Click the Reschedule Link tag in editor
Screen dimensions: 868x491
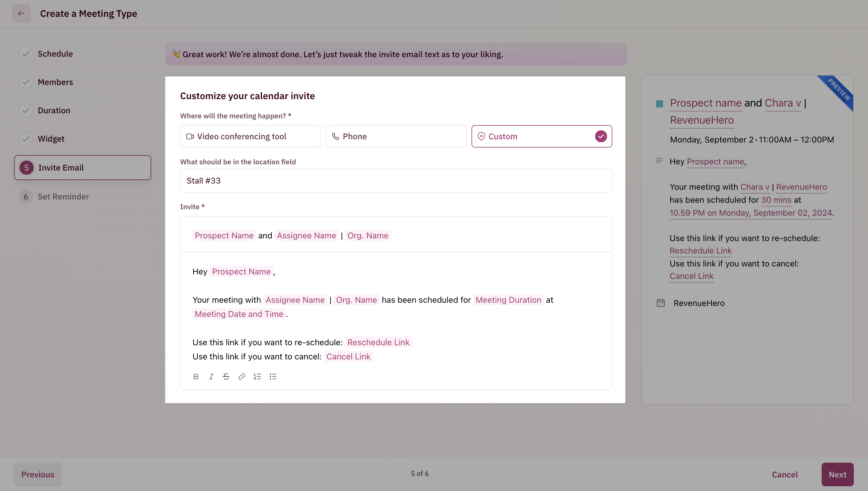378,343
